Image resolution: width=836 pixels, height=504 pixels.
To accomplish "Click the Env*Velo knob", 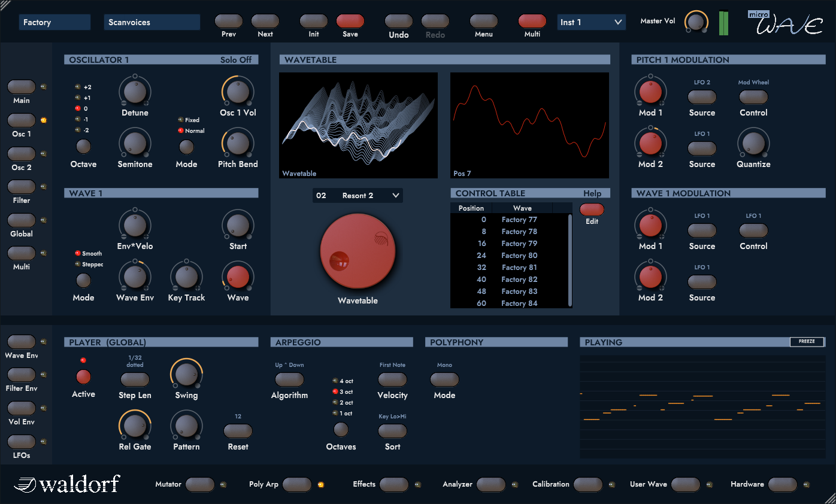I will coord(135,225).
